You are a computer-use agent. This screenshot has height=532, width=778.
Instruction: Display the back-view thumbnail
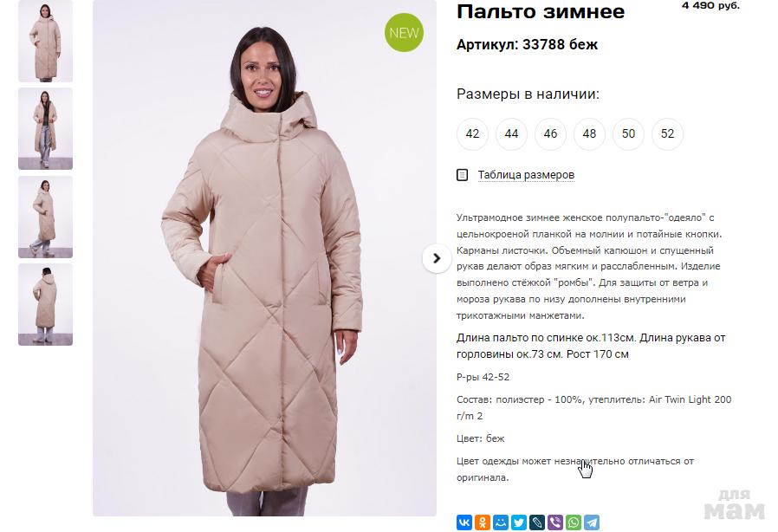[x=46, y=305]
